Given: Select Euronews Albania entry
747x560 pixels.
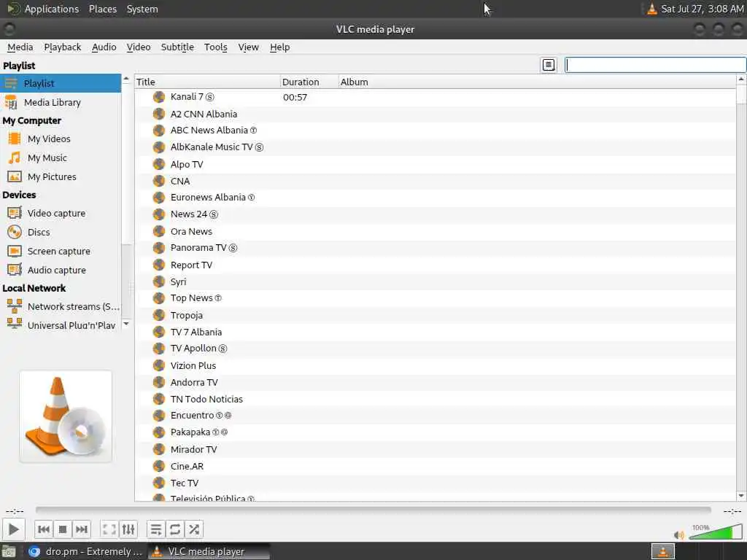Looking at the screenshot, I should point(435,198).
